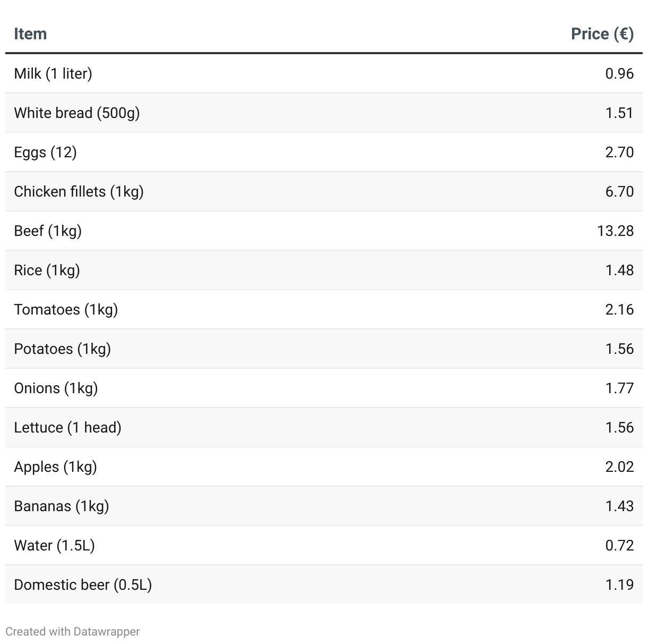
Task: Click the Lettuce (1 head) label
Action: [x=67, y=427]
